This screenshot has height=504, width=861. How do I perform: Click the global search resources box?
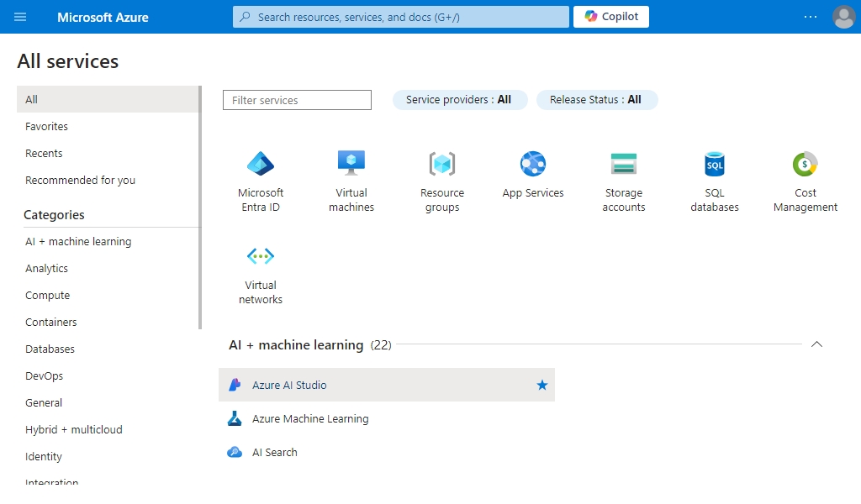[401, 17]
